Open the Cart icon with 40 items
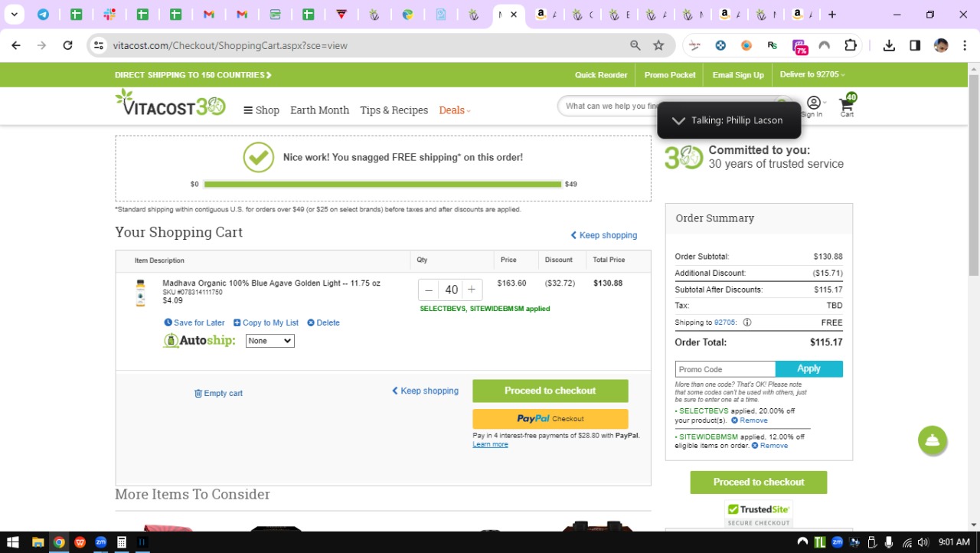 click(848, 105)
